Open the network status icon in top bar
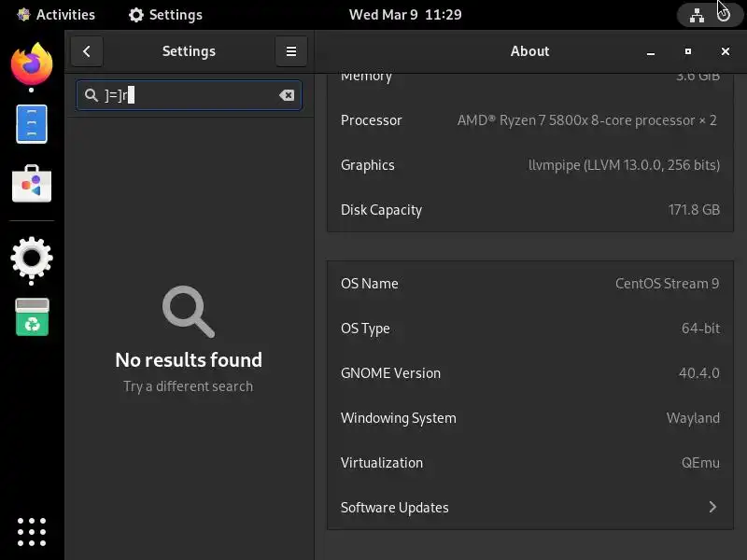This screenshot has height=560, width=747. tap(697, 15)
